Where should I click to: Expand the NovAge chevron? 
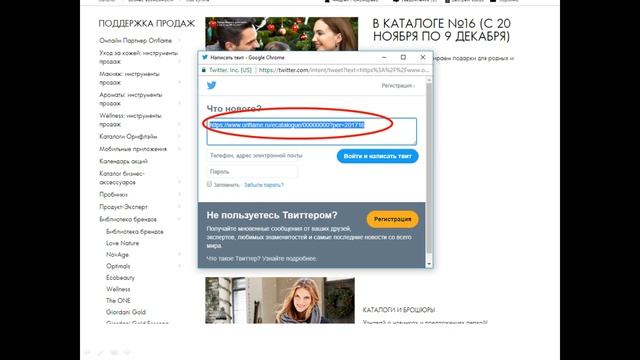pos(180,254)
